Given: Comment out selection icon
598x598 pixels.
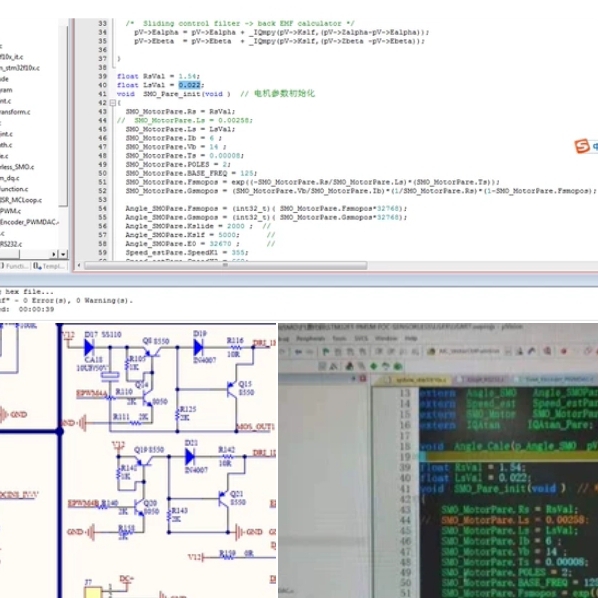Looking at the screenshot, I should [x=402, y=352].
